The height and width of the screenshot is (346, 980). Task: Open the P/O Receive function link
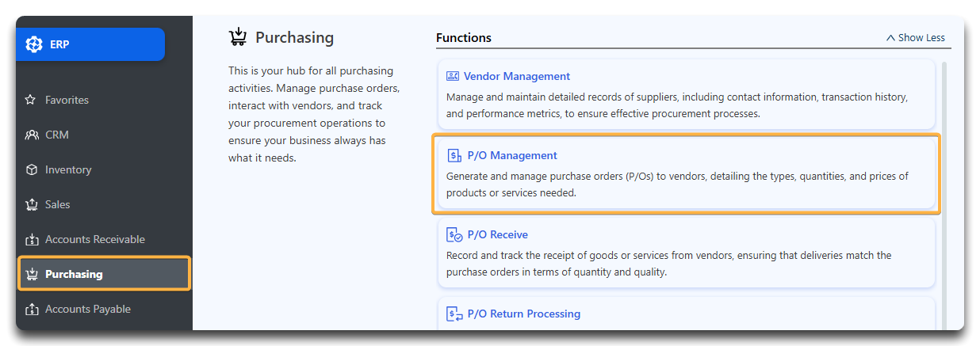pos(498,234)
